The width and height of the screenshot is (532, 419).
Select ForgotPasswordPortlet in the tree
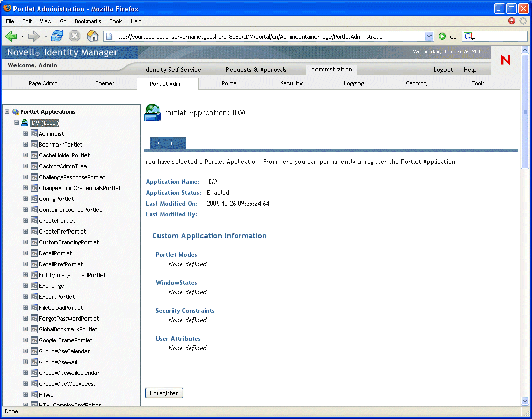[69, 319]
